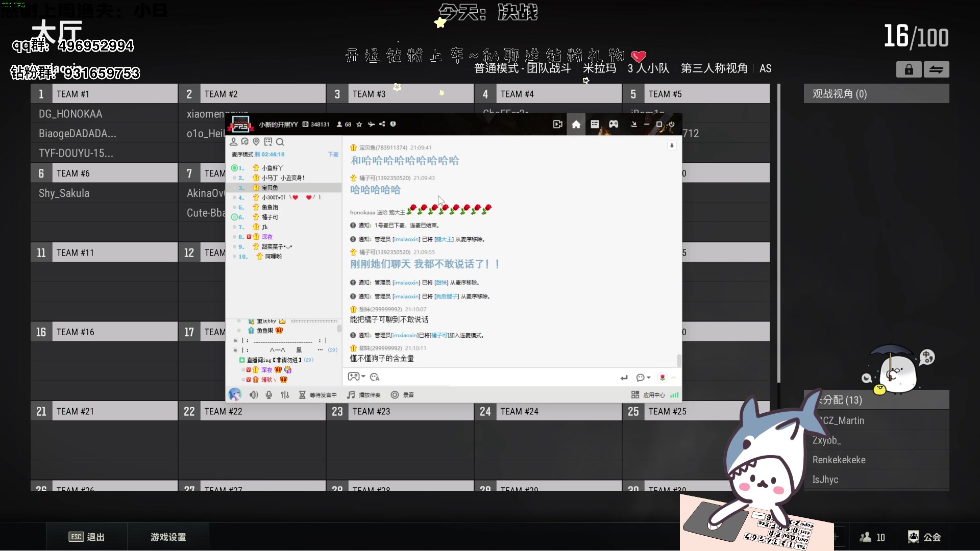
Task: Click the gamepad icon on the YY title bar
Action: [614, 124]
